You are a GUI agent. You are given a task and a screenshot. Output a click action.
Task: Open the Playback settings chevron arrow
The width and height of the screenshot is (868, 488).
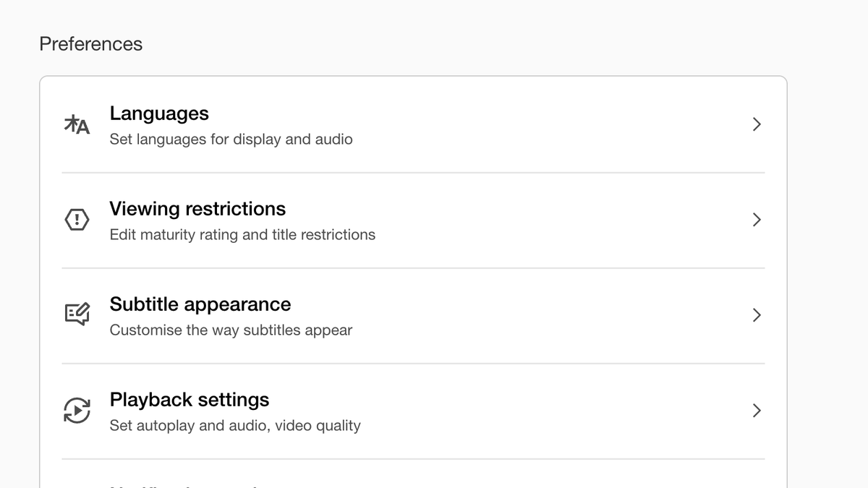click(x=757, y=410)
